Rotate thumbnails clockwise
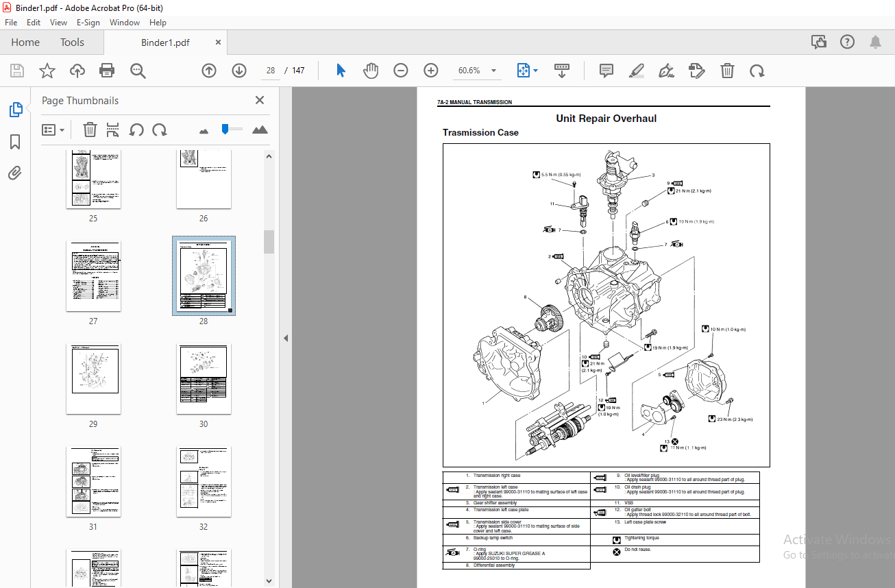The height and width of the screenshot is (588, 895). pyautogui.click(x=160, y=130)
